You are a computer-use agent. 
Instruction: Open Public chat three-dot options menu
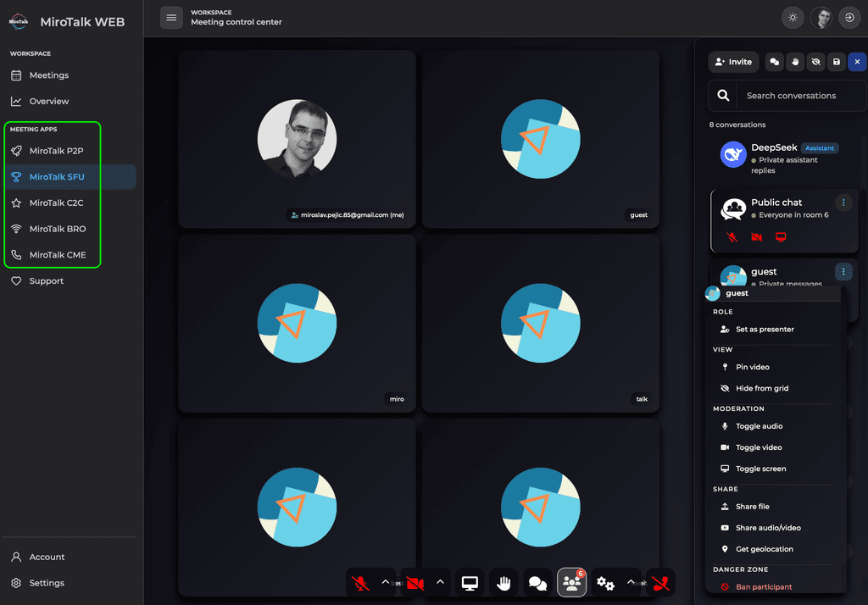[843, 203]
